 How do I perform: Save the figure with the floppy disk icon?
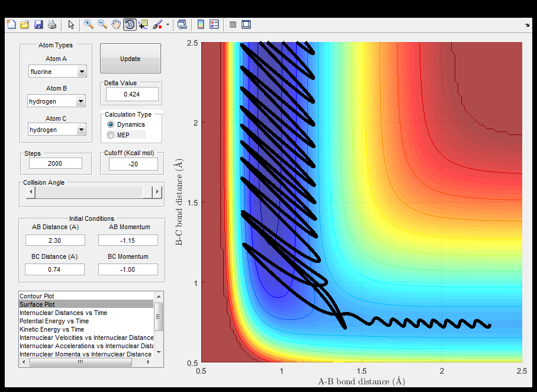(x=38, y=24)
